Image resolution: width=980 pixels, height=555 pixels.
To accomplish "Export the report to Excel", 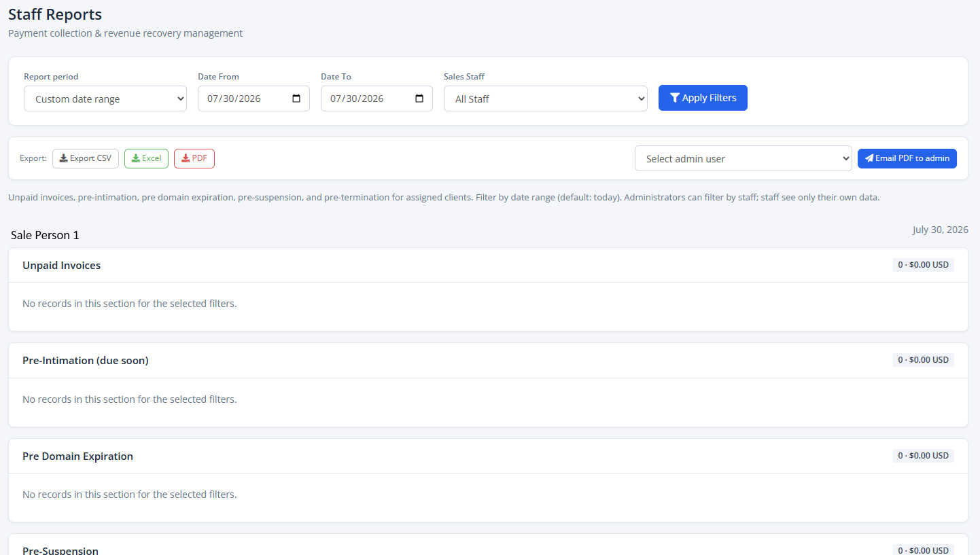I will (146, 158).
